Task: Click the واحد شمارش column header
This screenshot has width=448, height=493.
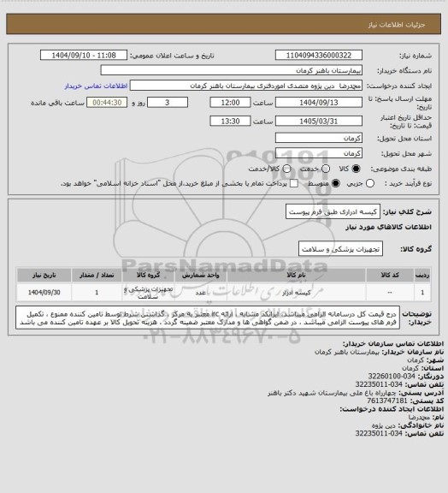Action: (200, 275)
